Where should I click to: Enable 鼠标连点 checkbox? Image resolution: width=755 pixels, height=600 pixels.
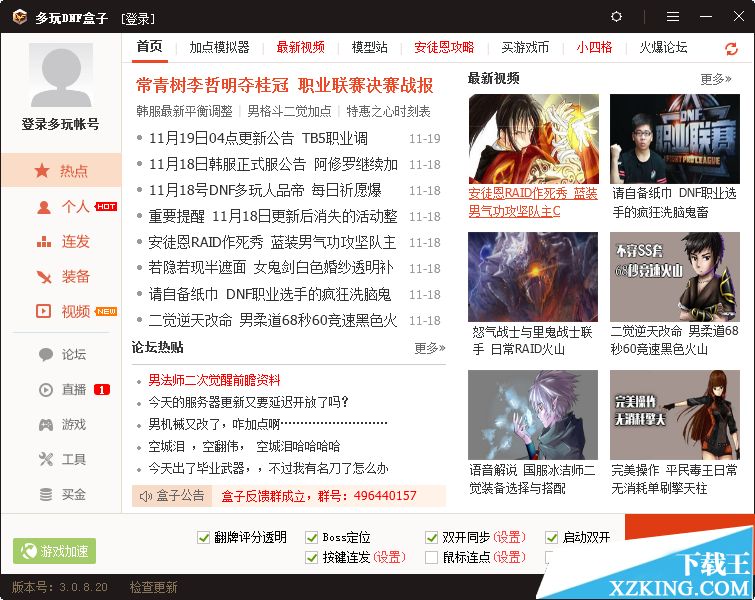[431, 558]
